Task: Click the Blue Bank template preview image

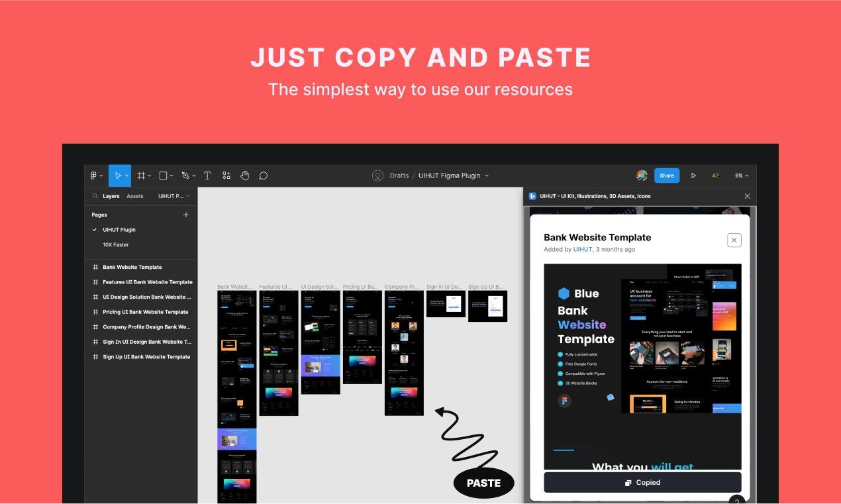Action: pyautogui.click(x=642, y=366)
